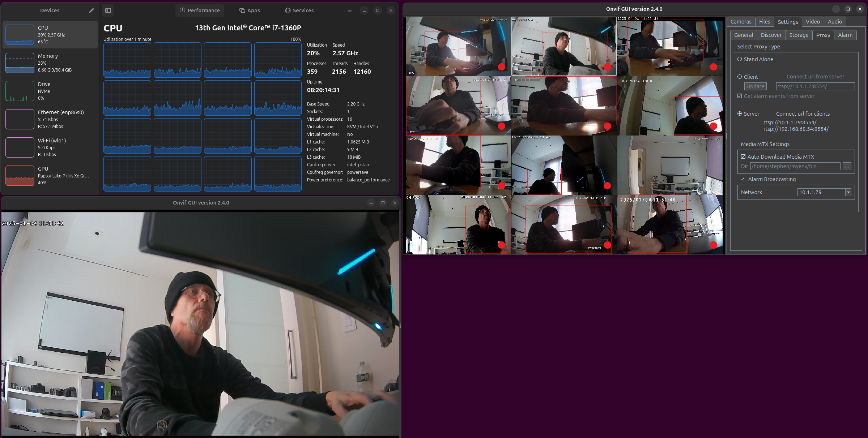
Task: Uncheck Auto Download Media MTX
Action: coord(743,157)
